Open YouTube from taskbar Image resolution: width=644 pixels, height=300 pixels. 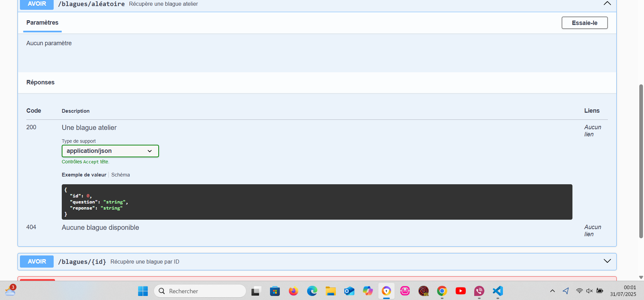(x=461, y=291)
